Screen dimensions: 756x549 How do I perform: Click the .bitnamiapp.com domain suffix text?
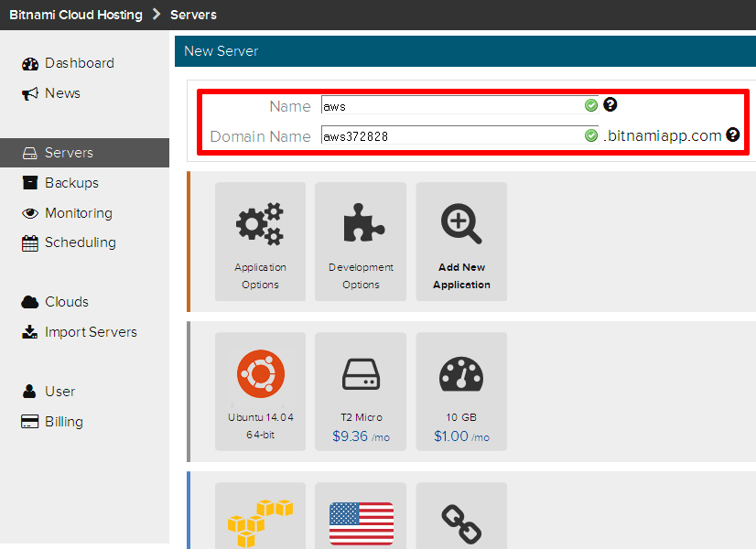pos(662,136)
